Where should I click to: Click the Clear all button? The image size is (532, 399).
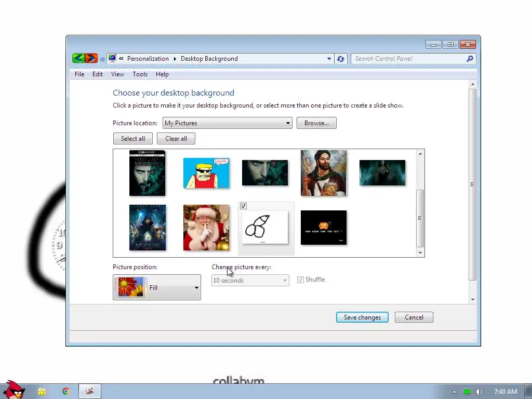[176, 138]
